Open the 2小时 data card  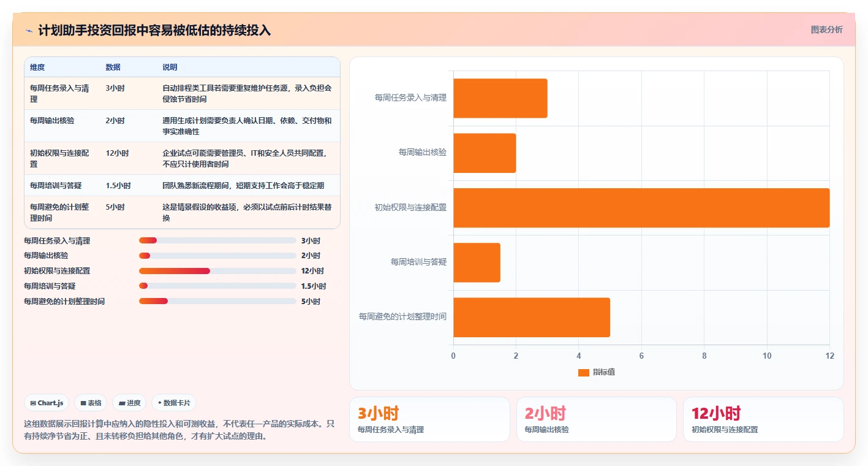[x=597, y=419]
